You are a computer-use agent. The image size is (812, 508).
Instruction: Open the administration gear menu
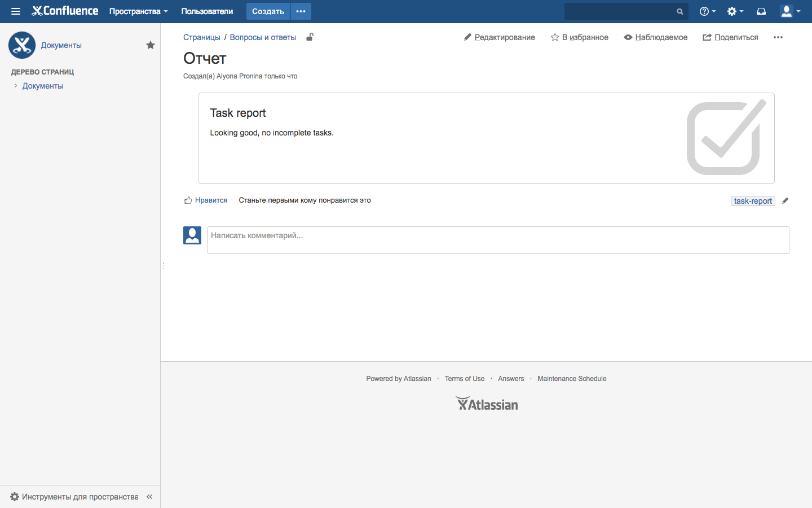(735, 11)
